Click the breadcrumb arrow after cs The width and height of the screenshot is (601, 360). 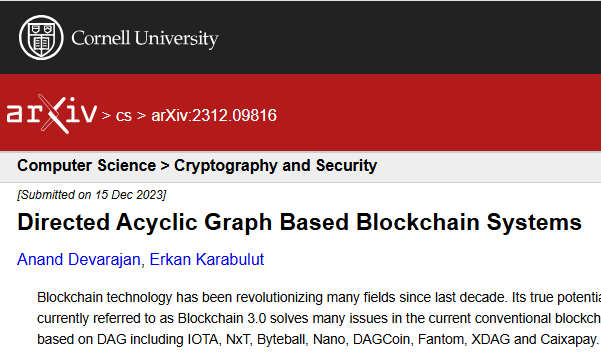coord(141,115)
